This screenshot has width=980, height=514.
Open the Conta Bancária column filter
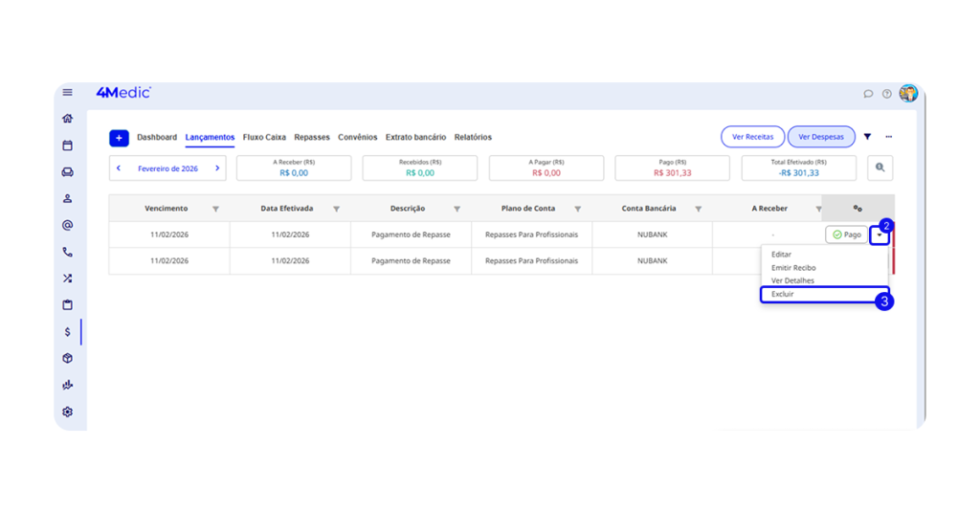pos(698,209)
